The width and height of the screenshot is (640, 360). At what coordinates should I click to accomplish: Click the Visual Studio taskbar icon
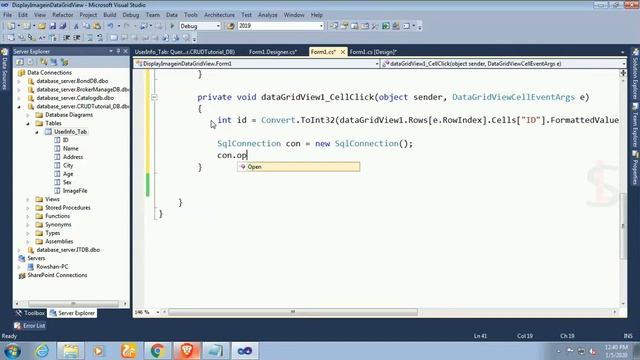[x=244, y=351]
